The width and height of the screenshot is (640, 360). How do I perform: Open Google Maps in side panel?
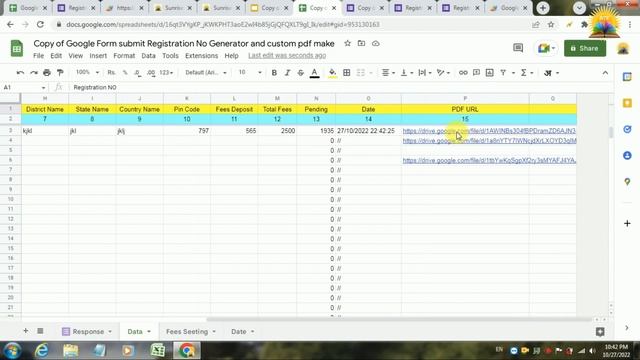[627, 182]
